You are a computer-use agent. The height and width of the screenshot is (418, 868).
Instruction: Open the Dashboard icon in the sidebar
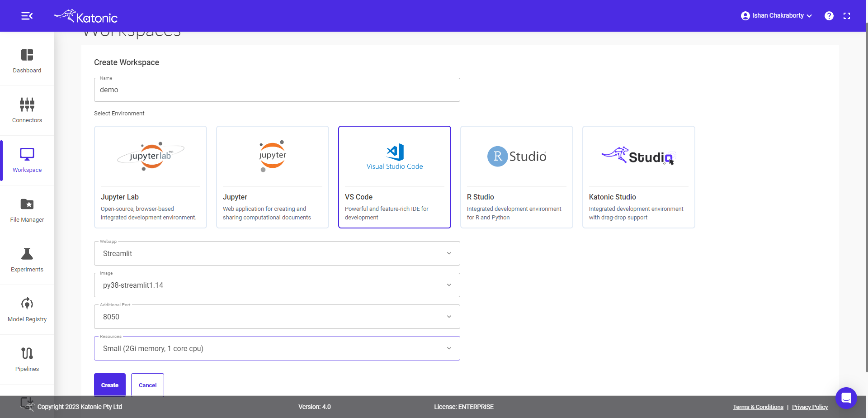click(27, 55)
